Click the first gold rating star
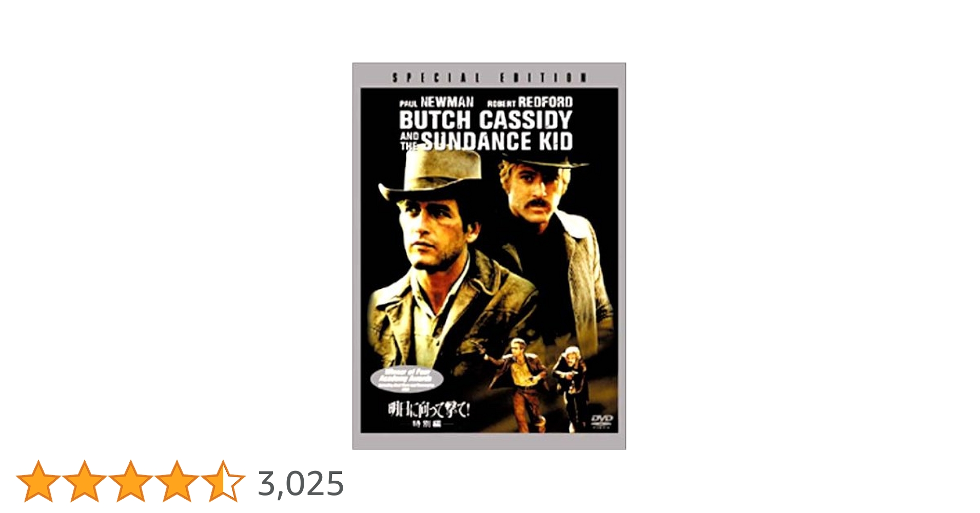 38,481
